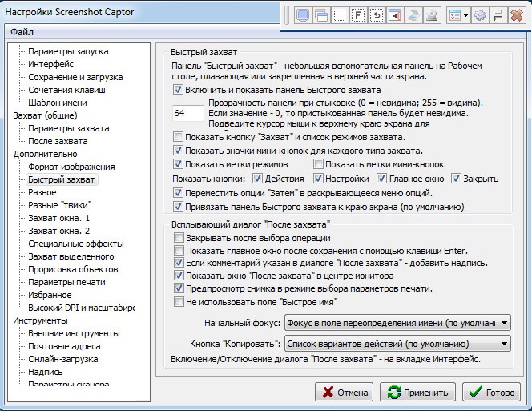
Task: Open 'Формат изображения' page
Action: (71, 167)
